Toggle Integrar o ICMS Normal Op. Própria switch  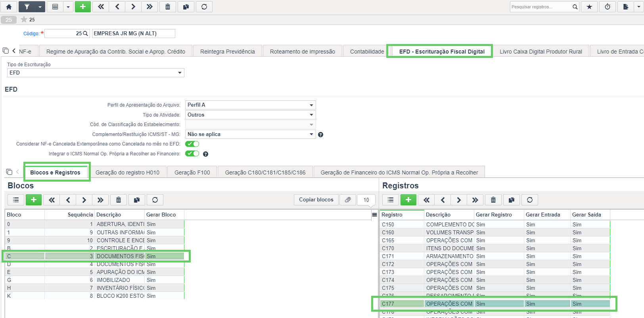192,154
